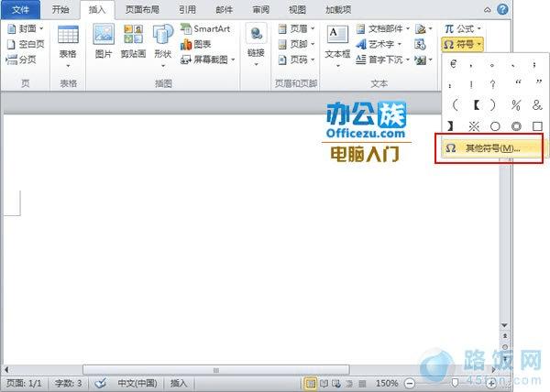Open the 封面 cover page dropdown arrow
This screenshot has width=550, height=392.
(x=41, y=28)
